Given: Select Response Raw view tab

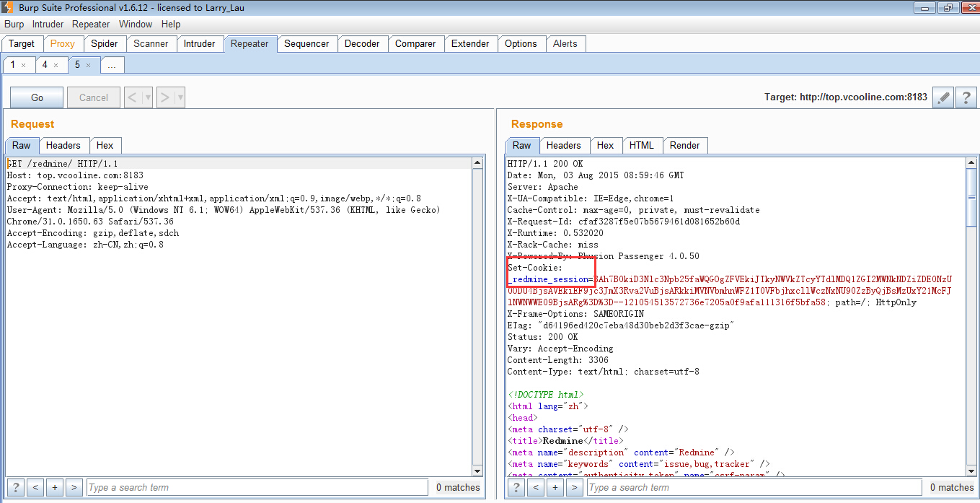Looking at the screenshot, I should click(x=522, y=145).
